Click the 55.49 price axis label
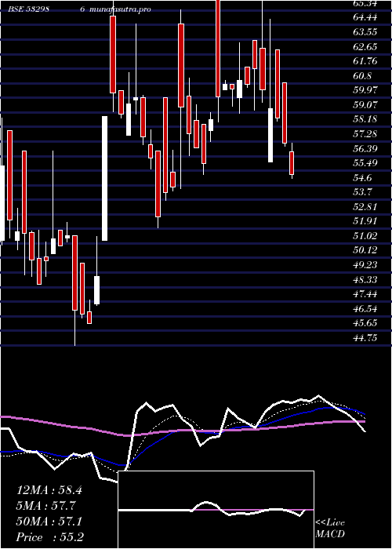392x549 pixels. tap(365, 163)
